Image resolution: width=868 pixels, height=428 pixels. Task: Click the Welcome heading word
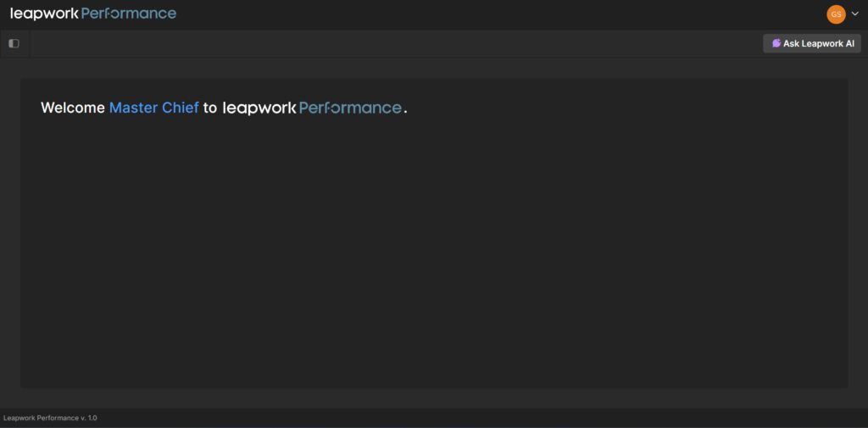pos(73,108)
